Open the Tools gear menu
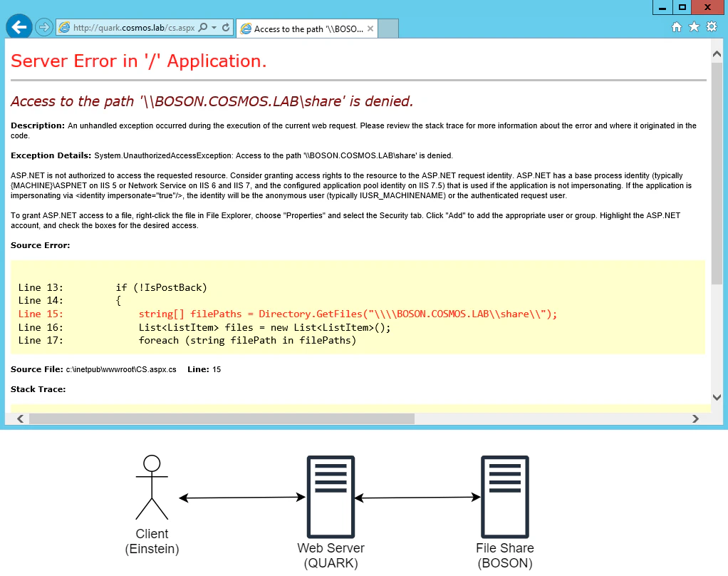The height and width of the screenshot is (576, 728). point(712,27)
